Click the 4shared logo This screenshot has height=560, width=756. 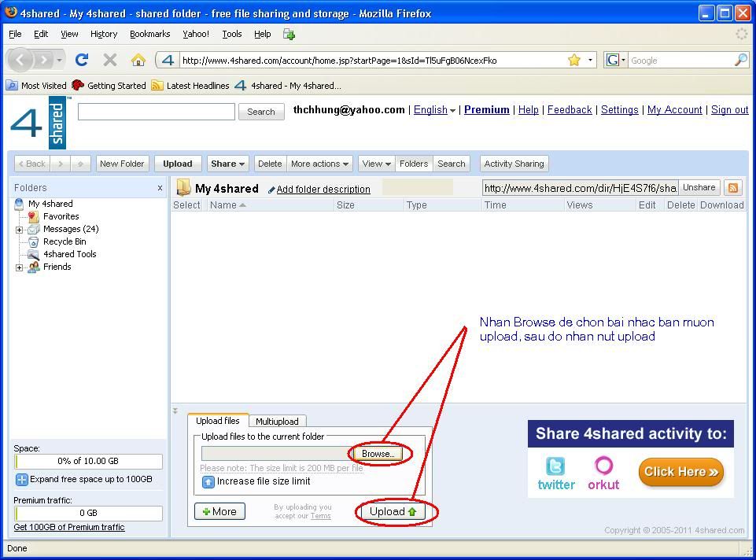(40, 123)
